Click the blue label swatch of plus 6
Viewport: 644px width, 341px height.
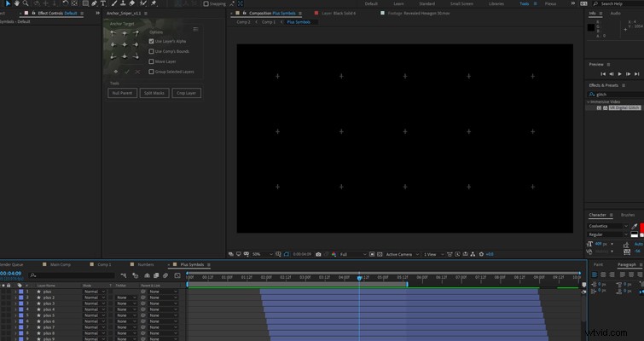pos(21,321)
